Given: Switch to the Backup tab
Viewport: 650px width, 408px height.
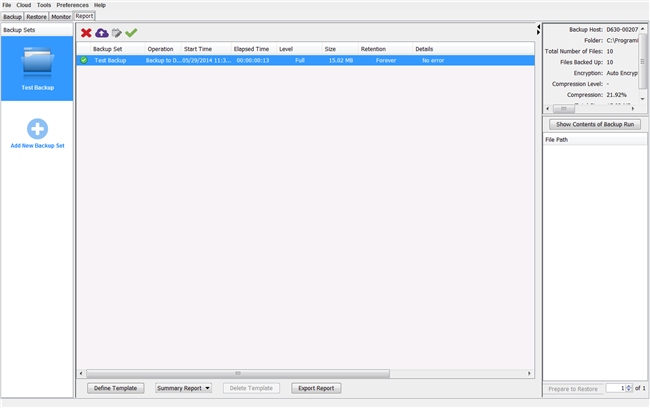Looking at the screenshot, I should (12, 17).
